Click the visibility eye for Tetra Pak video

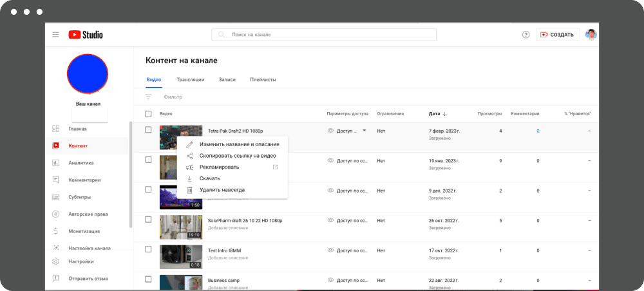330,131
